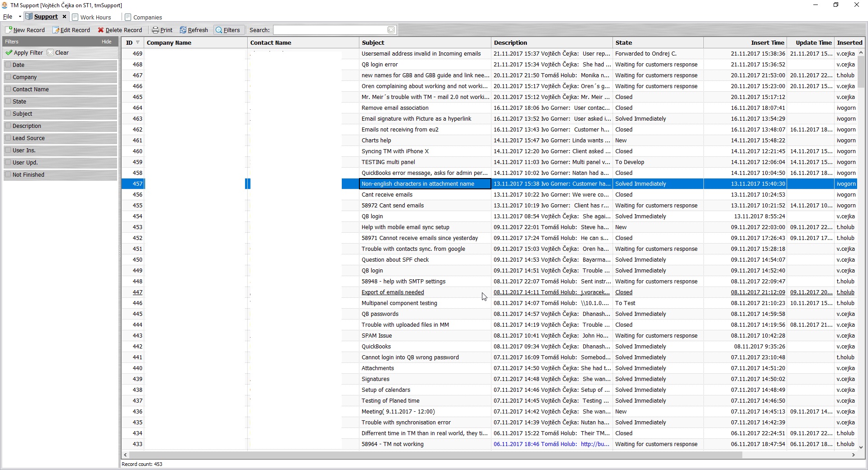
Task: Open the File menu dropdown arrow
Action: point(20,17)
